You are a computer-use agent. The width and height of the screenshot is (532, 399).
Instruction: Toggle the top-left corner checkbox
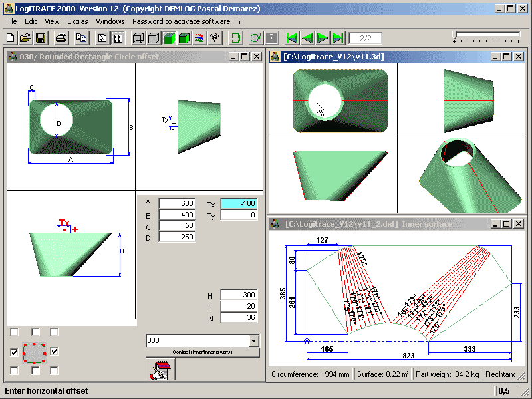click(14, 332)
